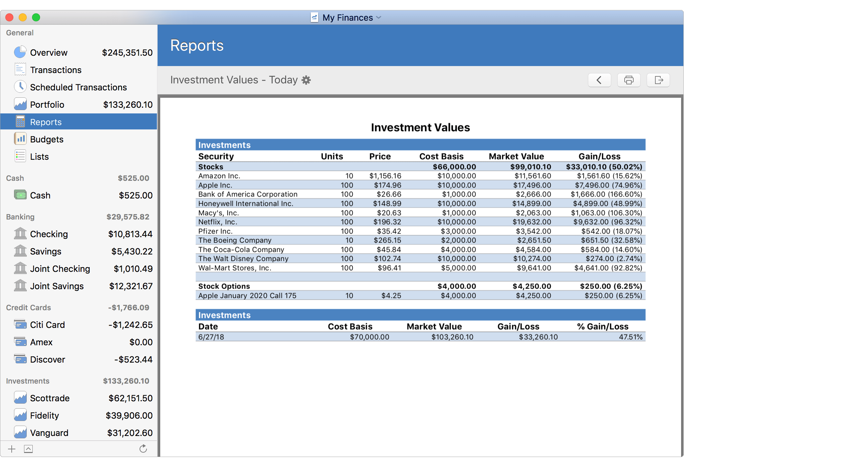Open the Portfolio chart icon
This screenshot has height=467, width=868.
click(20, 104)
